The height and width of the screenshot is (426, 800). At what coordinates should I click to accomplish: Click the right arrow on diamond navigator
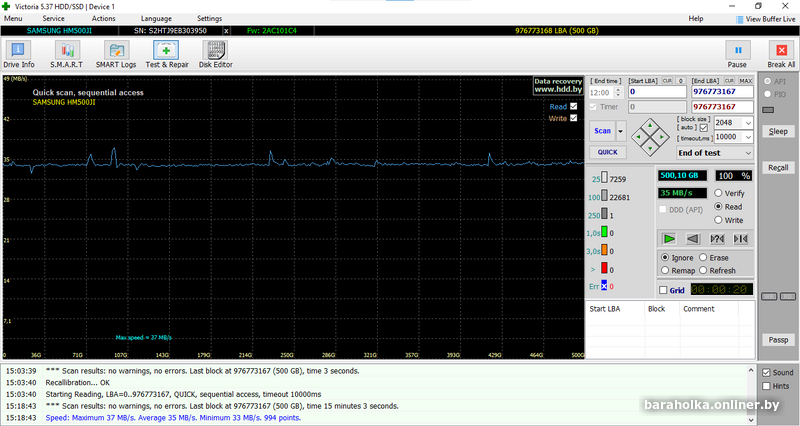coord(662,137)
